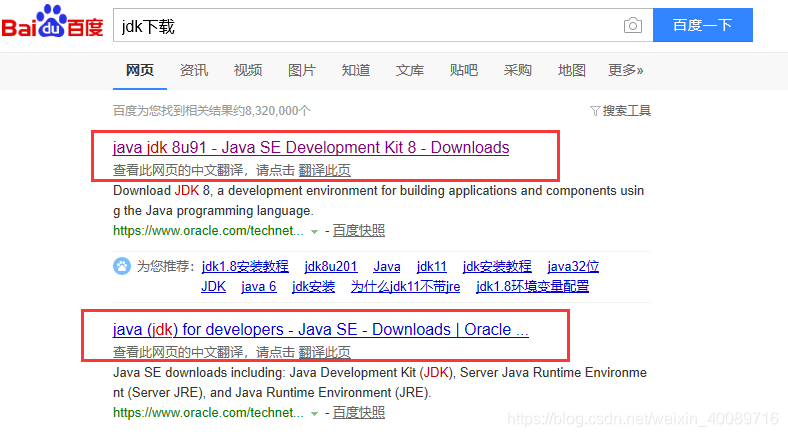Open the 采购 tab
The height and width of the screenshot is (437, 788).
518,70
